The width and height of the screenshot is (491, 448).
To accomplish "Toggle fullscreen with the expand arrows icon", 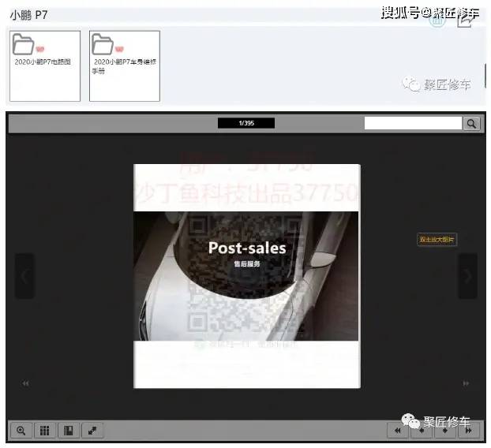I will (x=92, y=431).
